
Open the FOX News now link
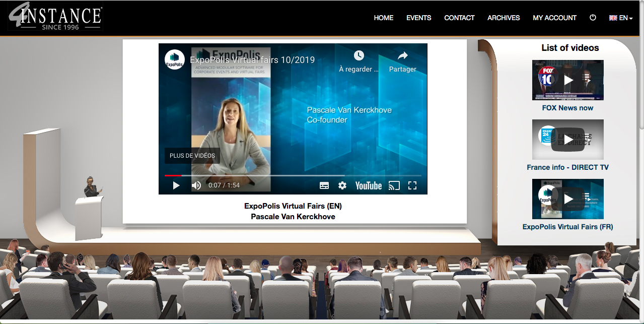click(x=567, y=108)
